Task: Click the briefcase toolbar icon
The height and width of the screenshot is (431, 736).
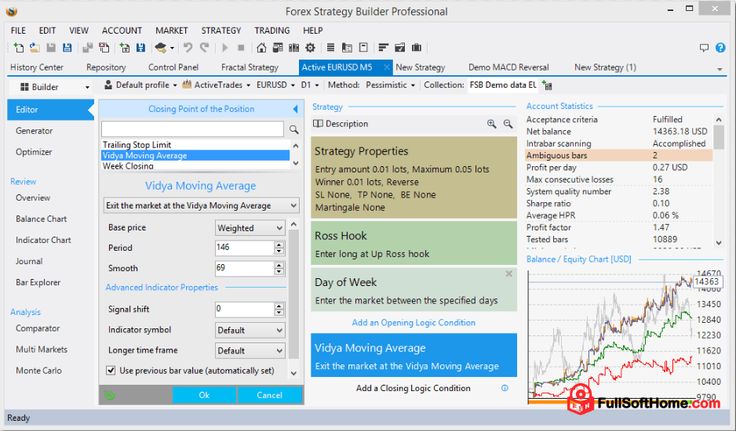Action: point(416,48)
